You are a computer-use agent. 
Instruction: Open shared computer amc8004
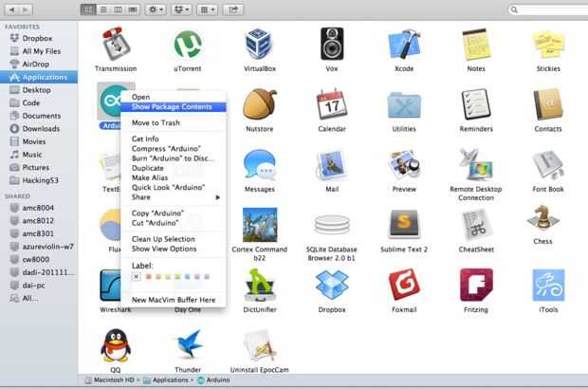click(39, 208)
